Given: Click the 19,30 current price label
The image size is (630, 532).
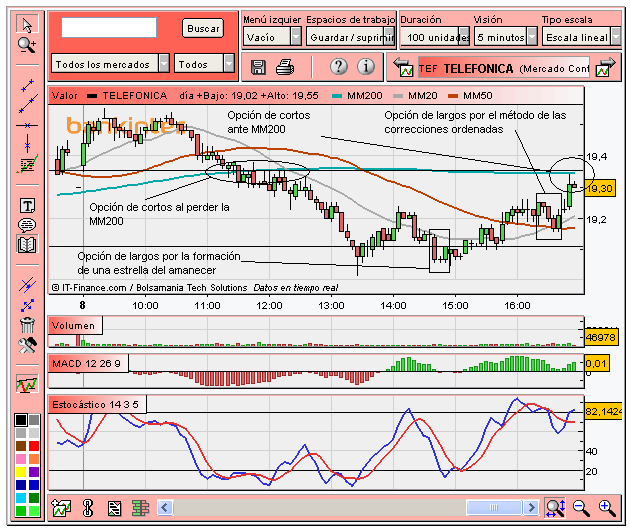Looking at the screenshot, I should 599,188.
